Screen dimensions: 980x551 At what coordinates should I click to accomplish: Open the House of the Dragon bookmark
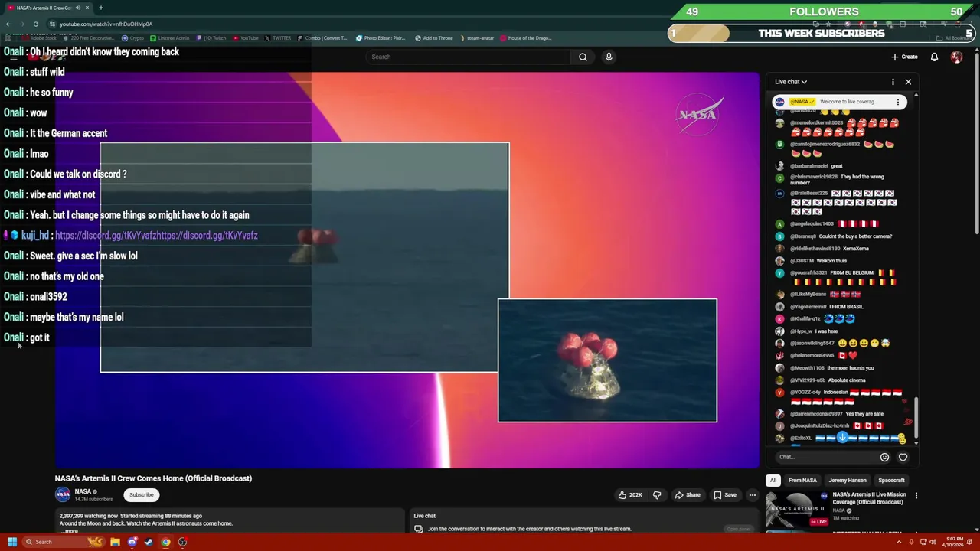click(x=525, y=38)
